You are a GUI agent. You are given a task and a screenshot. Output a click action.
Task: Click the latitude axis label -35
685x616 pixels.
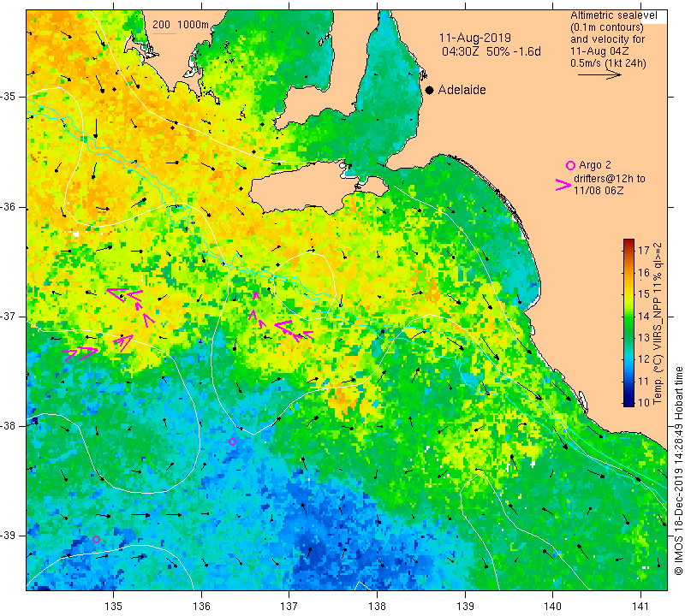pos(9,97)
